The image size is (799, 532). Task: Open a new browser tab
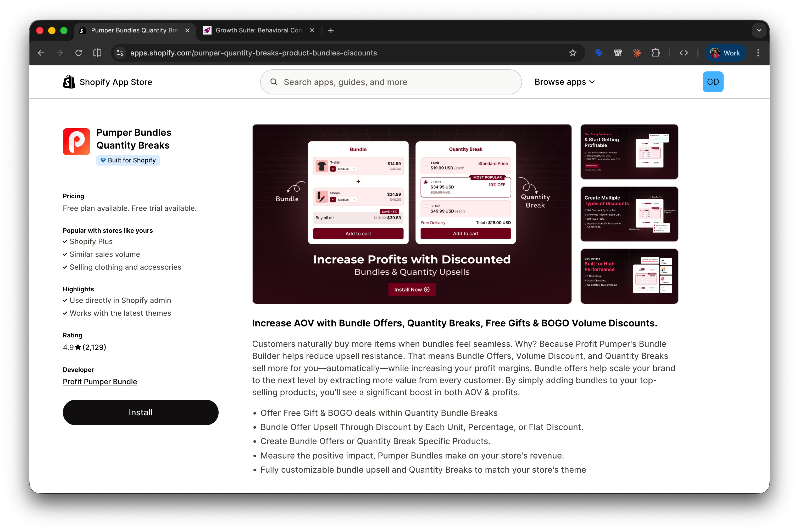click(x=331, y=31)
